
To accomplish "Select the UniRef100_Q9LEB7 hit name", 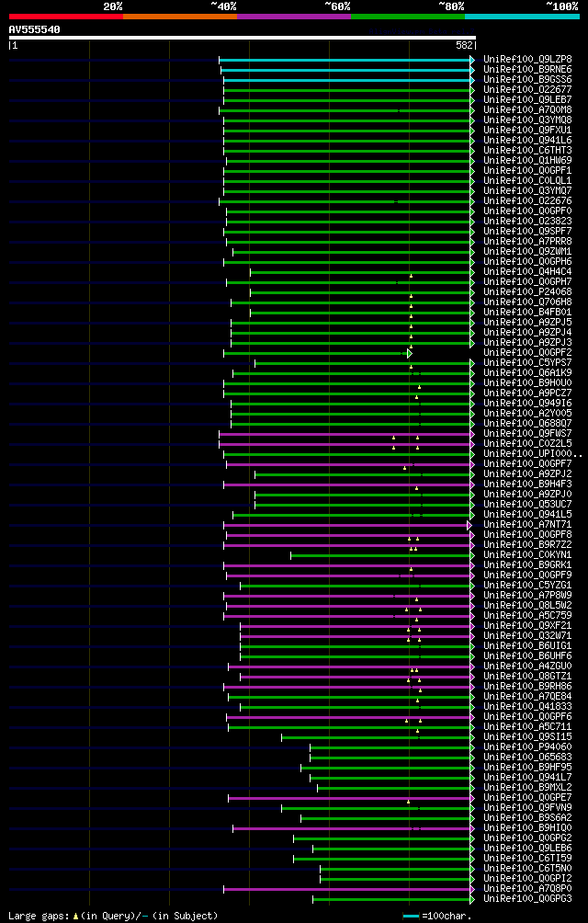I will tap(527, 99).
